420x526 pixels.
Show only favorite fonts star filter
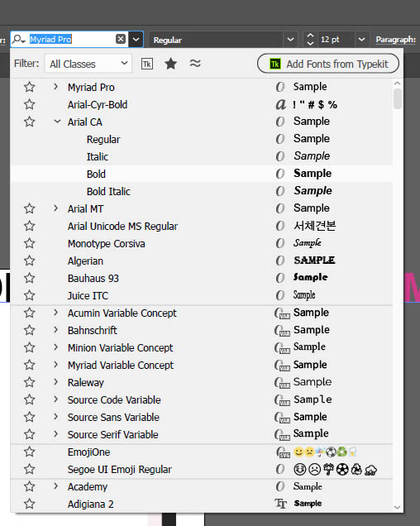click(x=171, y=64)
